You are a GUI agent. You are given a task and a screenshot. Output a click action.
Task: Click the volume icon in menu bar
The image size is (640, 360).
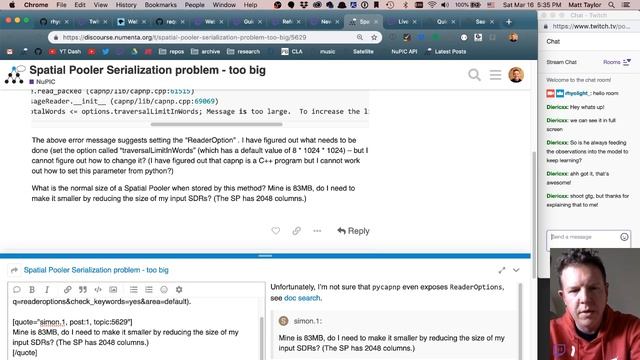coord(445,5)
